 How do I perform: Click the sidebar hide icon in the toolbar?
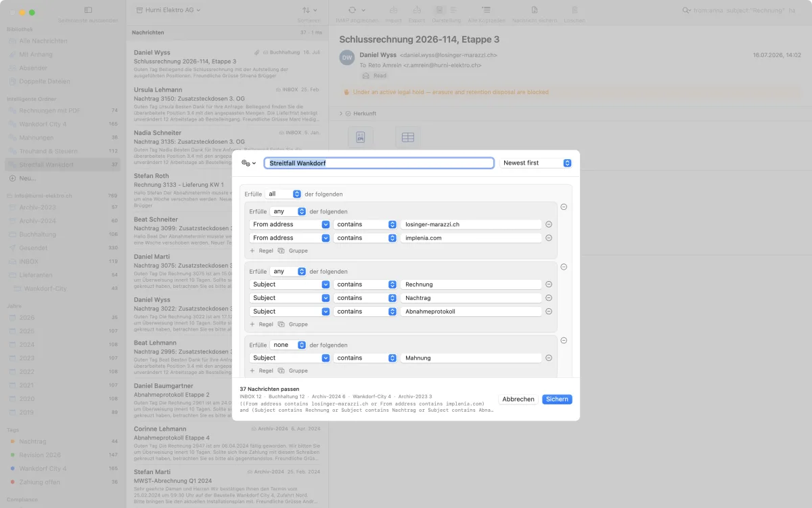(88, 10)
